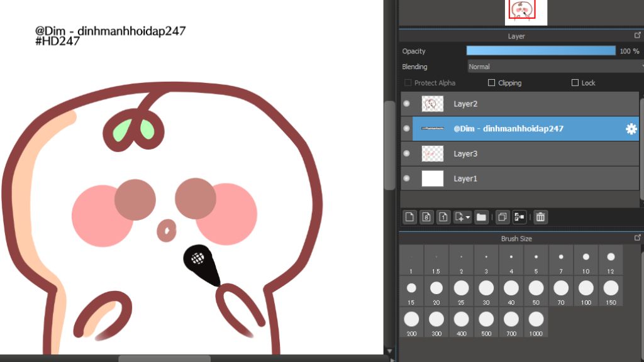Image resolution: width=644 pixels, height=362 pixels.
Task: Pop out the Layer panel
Action: 638,35
